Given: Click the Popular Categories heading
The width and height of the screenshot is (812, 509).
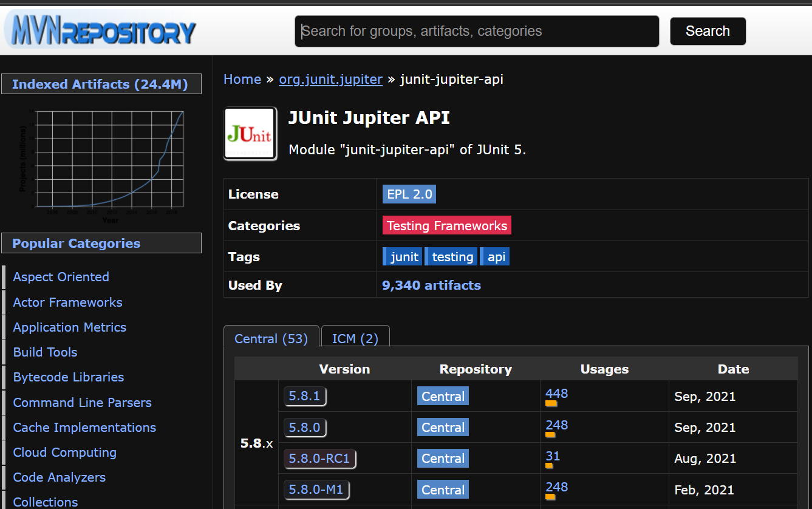Looking at the screenshot, I should pos(101,244).
